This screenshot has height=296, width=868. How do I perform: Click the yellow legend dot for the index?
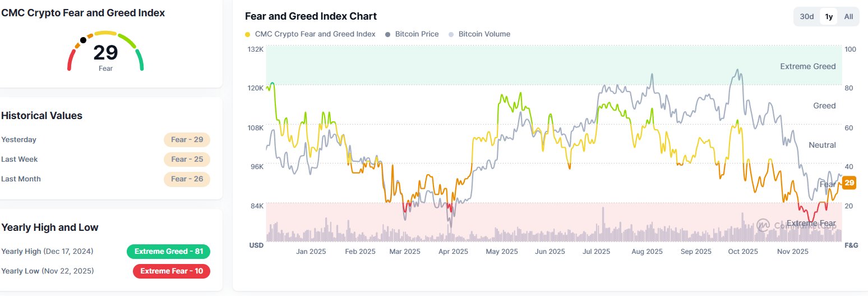(x=248, y=34)
